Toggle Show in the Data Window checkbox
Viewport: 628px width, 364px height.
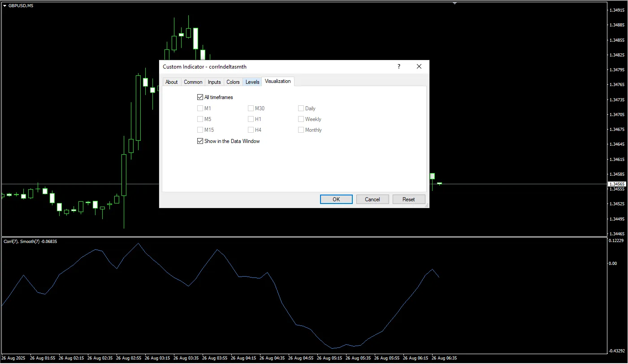tap(200, 141)
